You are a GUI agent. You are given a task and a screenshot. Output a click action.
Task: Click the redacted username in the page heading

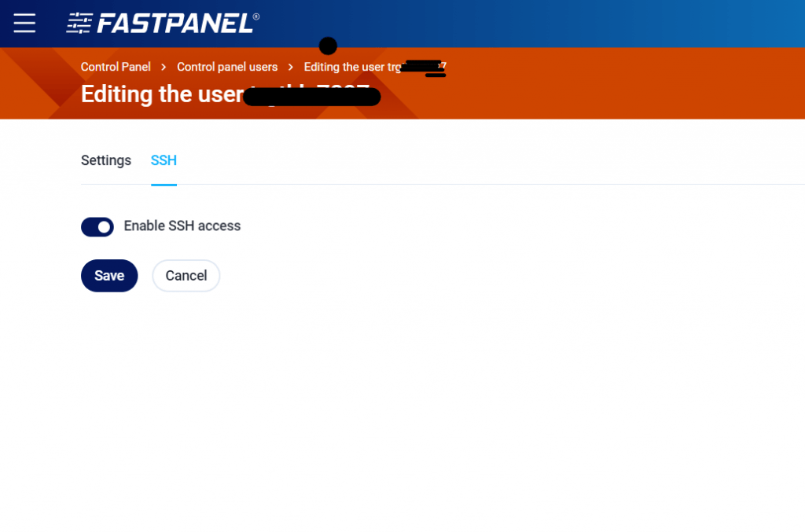pyautogui.click(x=312, y=97)
